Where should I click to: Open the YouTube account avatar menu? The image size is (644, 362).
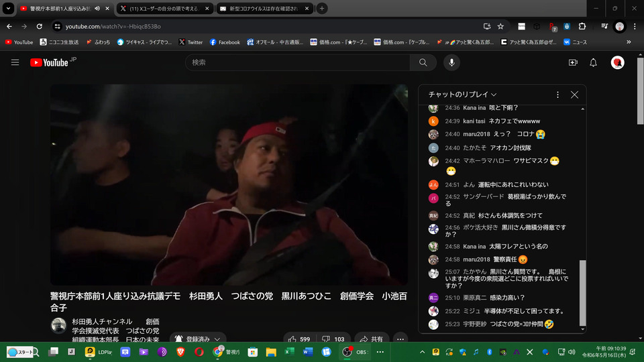[x=617, y=62]
